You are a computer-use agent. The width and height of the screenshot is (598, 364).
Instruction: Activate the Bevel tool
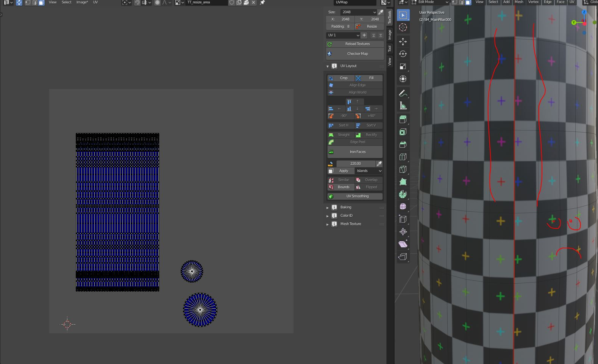pyautogui.click(x=403, y=144)
